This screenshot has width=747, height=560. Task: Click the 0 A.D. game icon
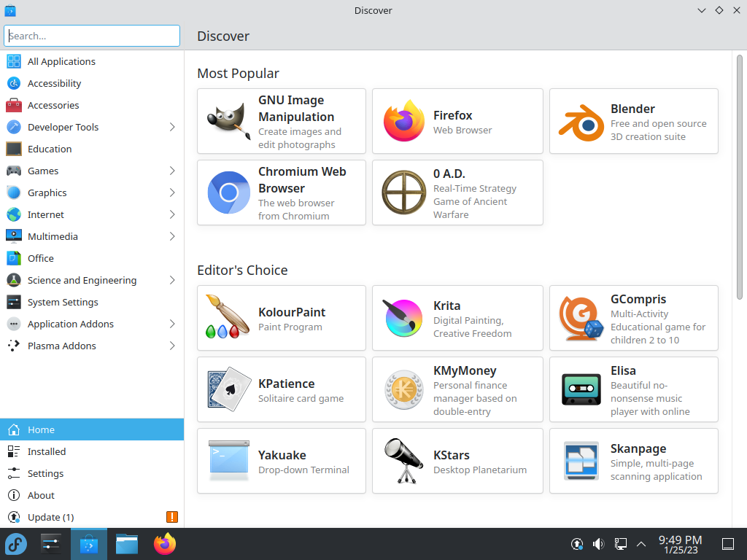(404, 192)
